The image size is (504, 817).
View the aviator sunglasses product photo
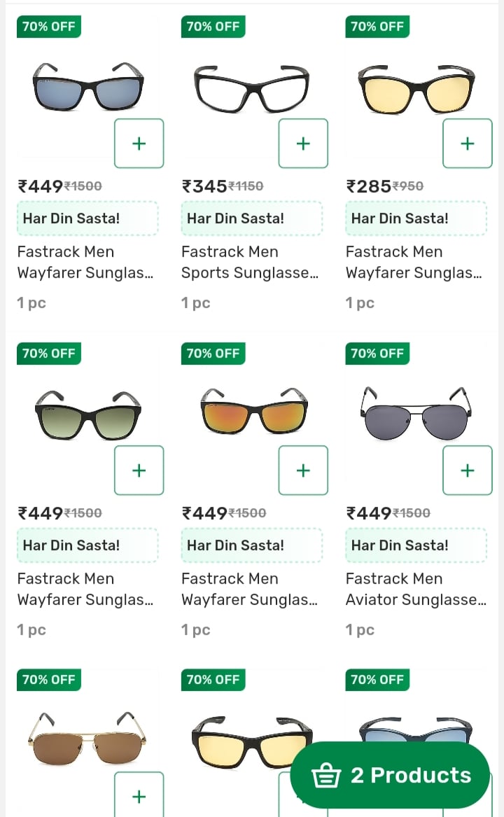click(x=416, y=413)
